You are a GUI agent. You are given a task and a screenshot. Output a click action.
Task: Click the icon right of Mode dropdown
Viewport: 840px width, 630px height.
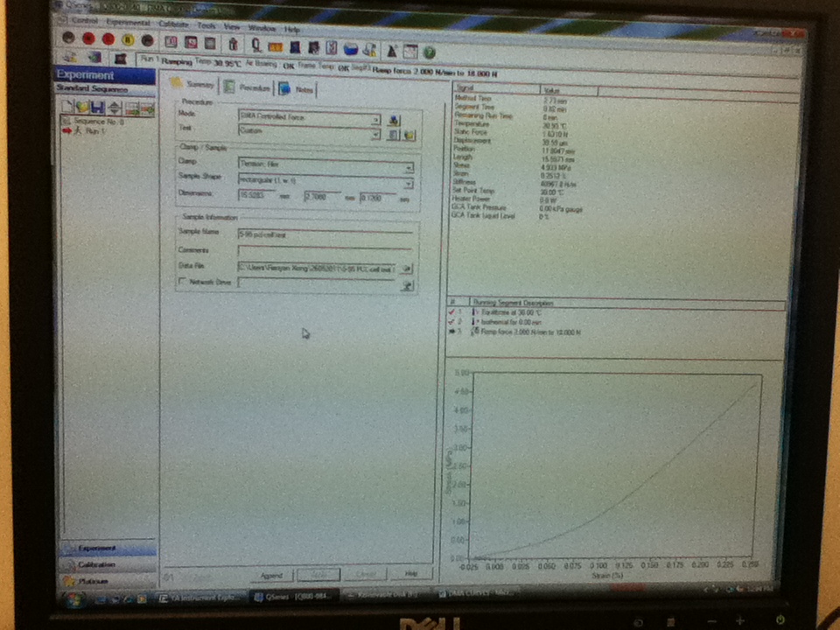click(394, 121)
